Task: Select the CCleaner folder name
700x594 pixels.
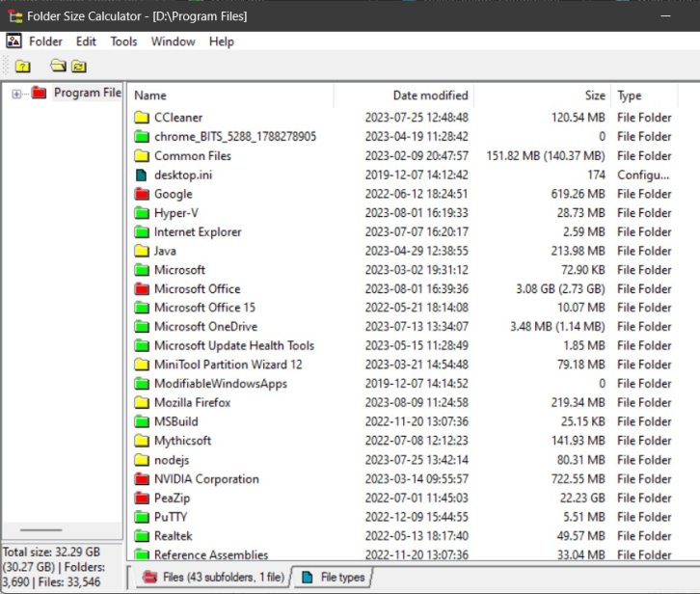Action: click(178, 118)
